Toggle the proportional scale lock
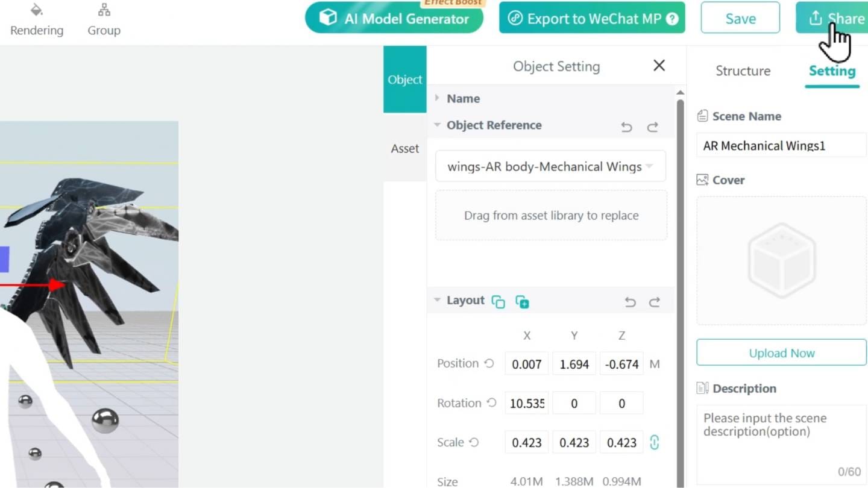 pos(654,442)
